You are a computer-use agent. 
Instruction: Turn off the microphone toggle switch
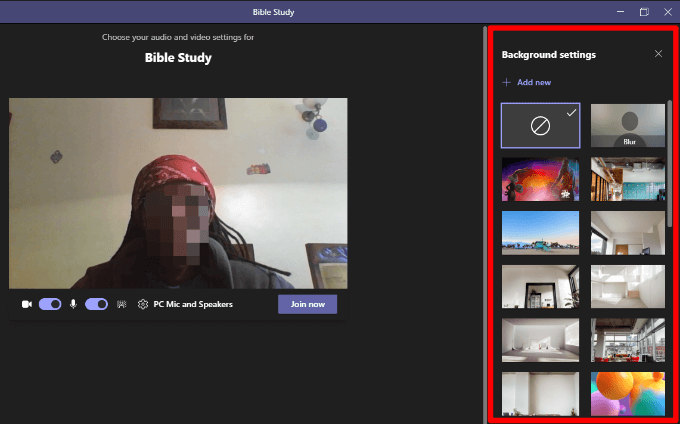(96, 304)
